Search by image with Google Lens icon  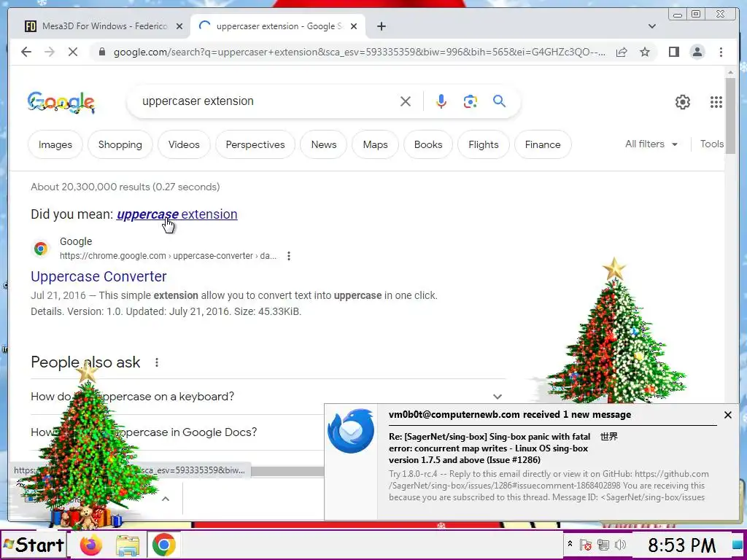(x=471, y=101)
